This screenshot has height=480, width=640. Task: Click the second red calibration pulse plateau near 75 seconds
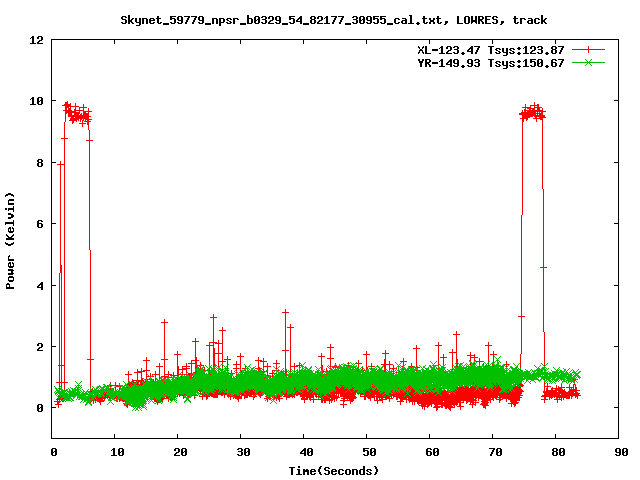pos(533,112)
